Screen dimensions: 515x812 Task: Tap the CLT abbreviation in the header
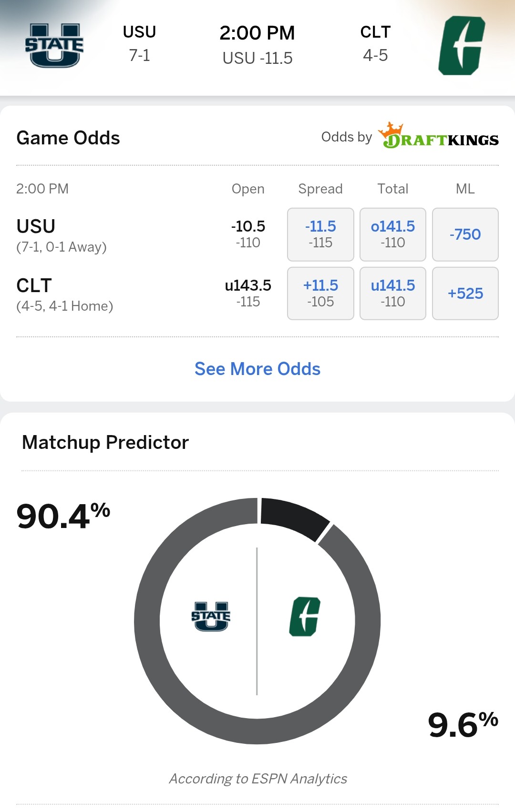pos(375,32)
